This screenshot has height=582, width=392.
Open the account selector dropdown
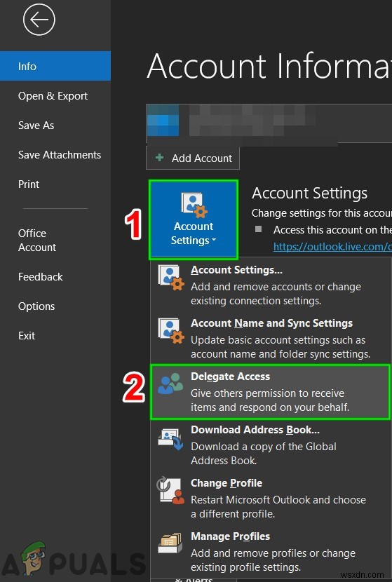tap(269, 123)
